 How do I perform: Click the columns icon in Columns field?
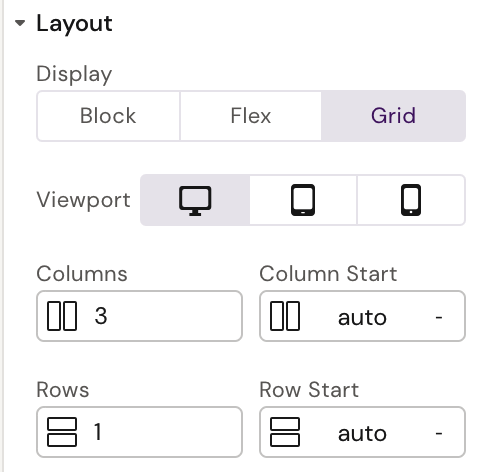pyautogui.click(x=62, y=316)
